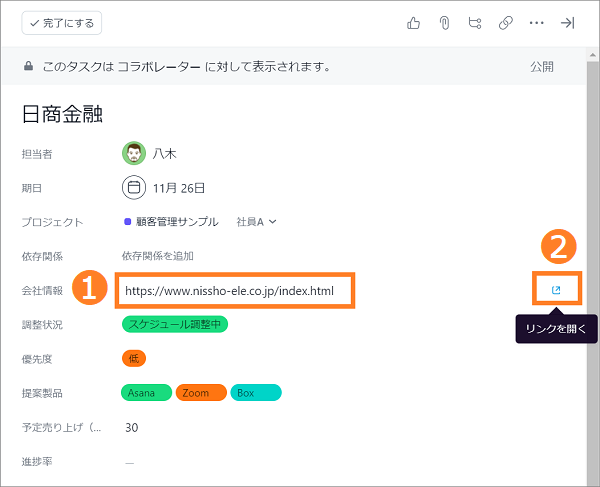
Task: Click assignee name 八木
Action: [165, 153]
